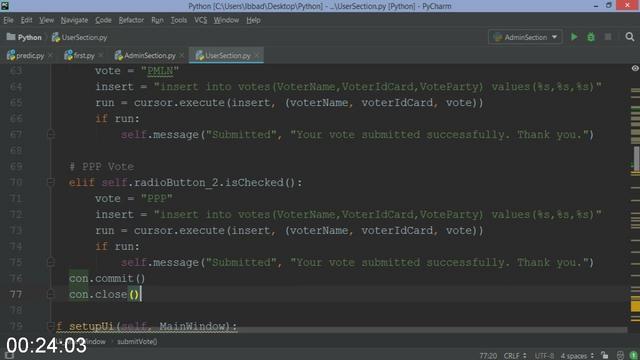Collapse the setupUi function at line 79

(51, 326)
